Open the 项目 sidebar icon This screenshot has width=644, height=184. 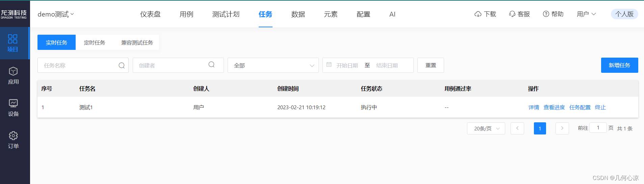point(13,39)
